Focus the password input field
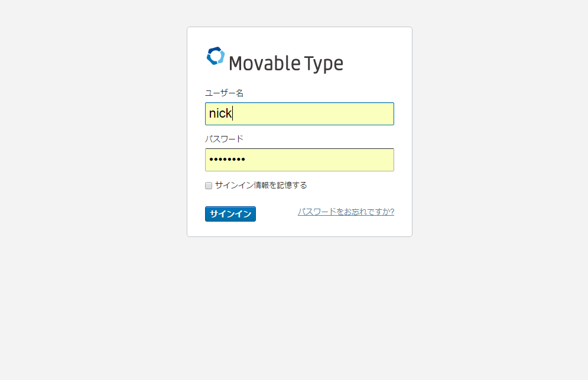 [x=300, y=160]
